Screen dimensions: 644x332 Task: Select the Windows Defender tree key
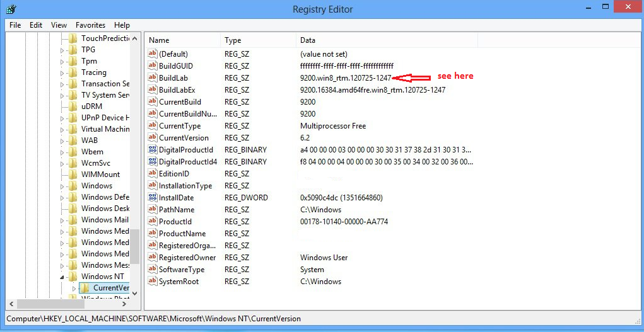coord(105,197)
